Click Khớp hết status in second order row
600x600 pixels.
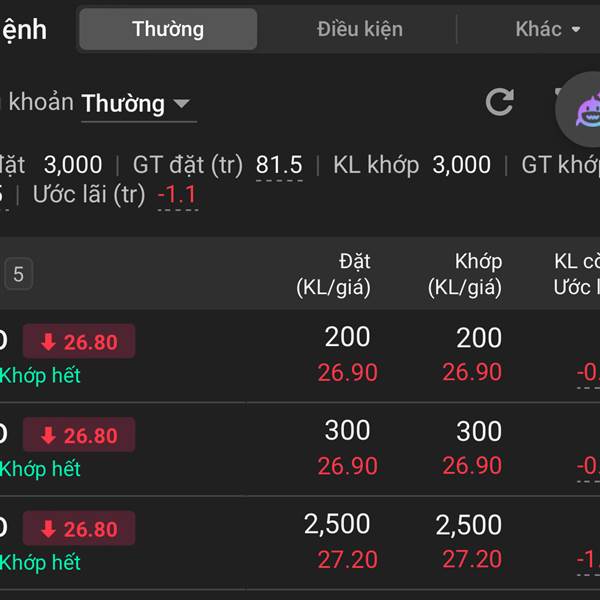[x=40, y=469]
